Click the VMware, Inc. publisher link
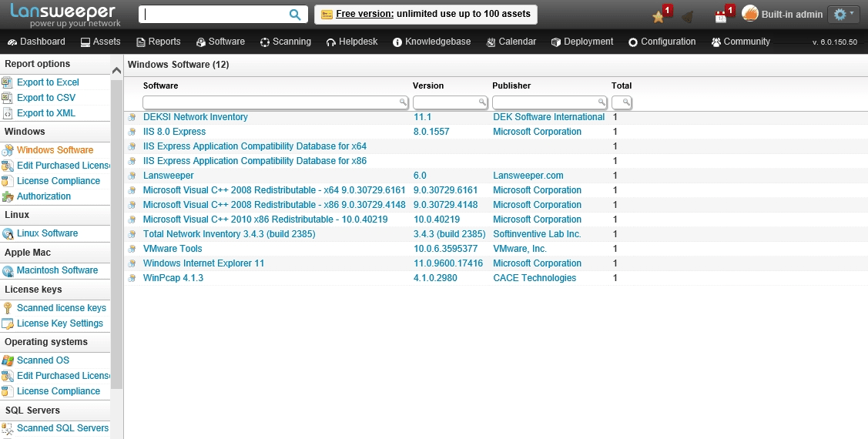Image resolution: width=868 pixels, height=439 pixels. [x=520, y=249]
